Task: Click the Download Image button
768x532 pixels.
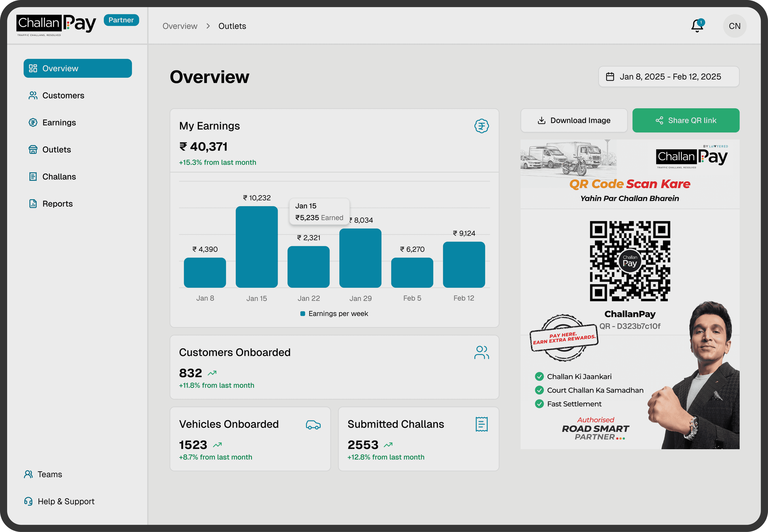Action: [574, 120]
